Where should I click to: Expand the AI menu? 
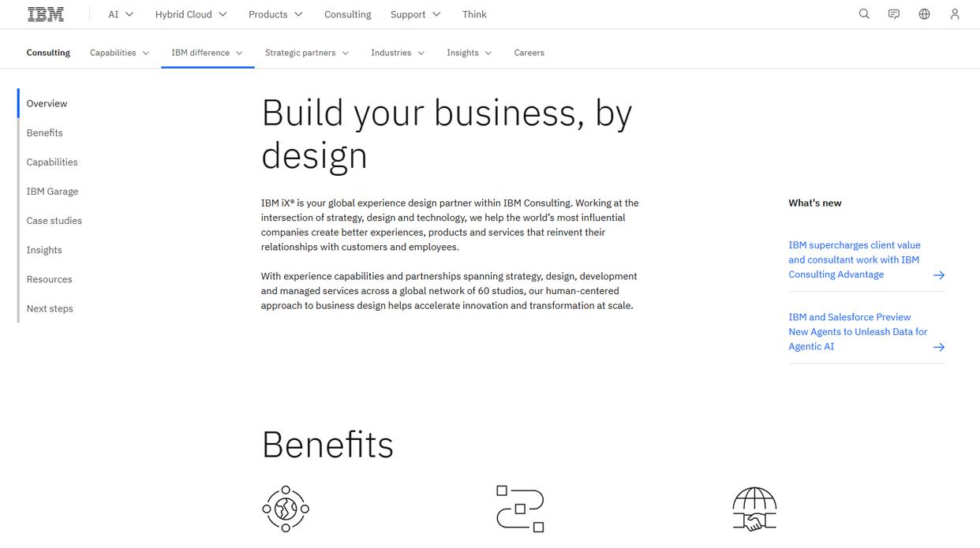coord(121,14)
